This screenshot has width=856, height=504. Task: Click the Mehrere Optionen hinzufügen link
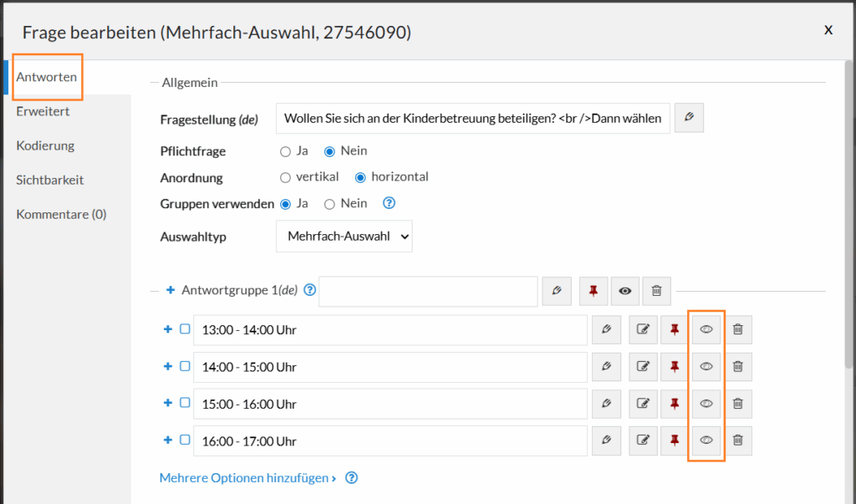coord(247,478)
